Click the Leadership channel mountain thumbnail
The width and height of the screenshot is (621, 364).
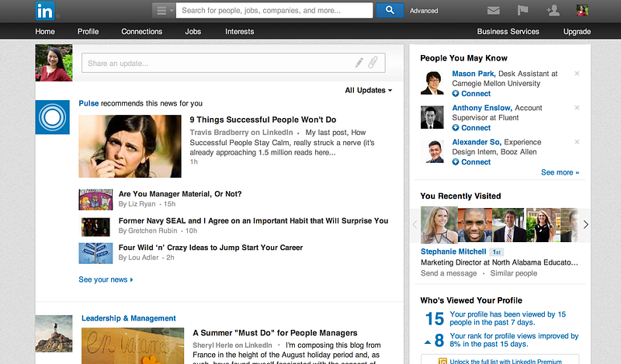pos(54,334)
